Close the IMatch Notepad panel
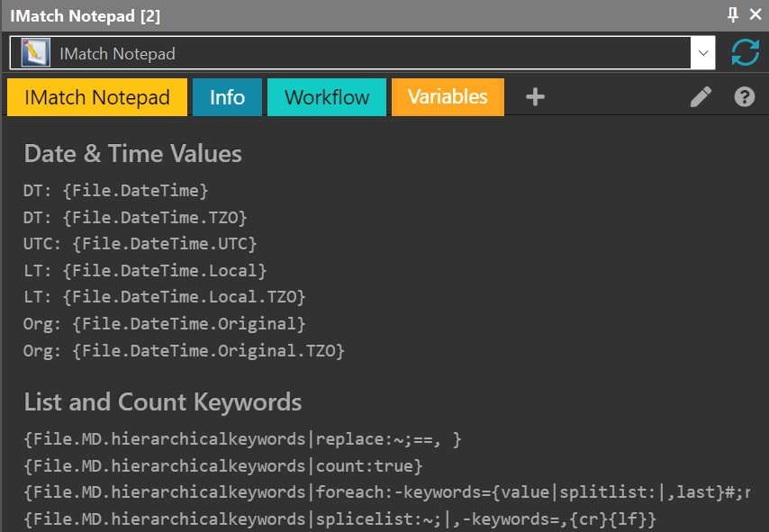The image size is (769, 532). click(x=755, y=14)
